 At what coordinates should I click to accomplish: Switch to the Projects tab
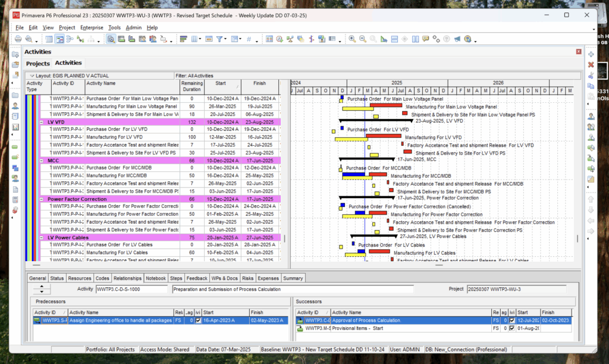click(x=37, y=63)
